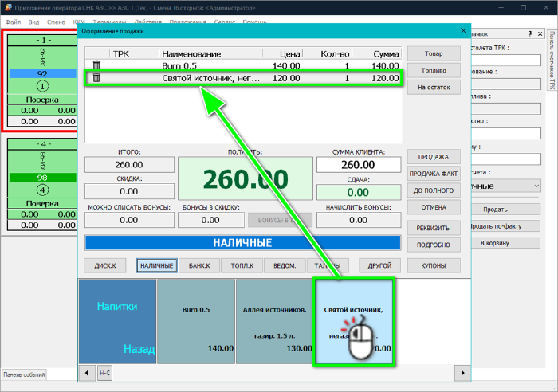Choose БАНК.К payment type
The image size is (558, 392).
pos(195,265)
